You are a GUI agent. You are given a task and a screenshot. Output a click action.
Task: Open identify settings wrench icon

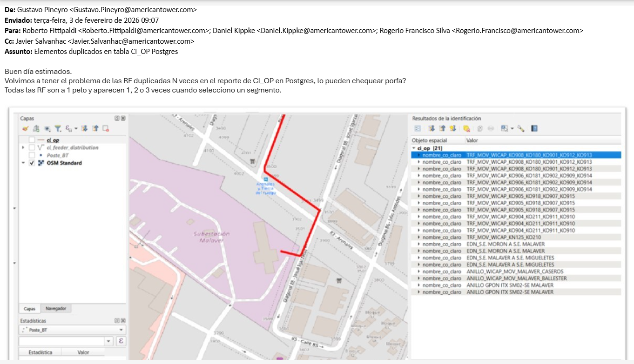[521, 129]
